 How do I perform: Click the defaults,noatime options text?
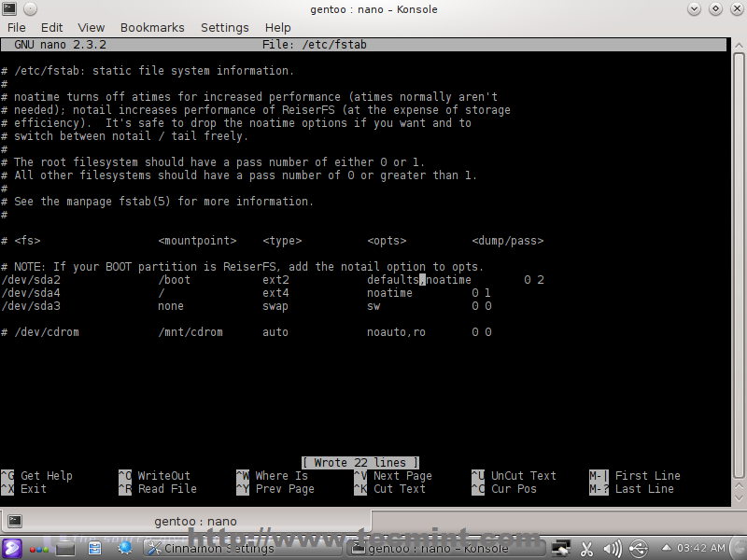[418, 279]
